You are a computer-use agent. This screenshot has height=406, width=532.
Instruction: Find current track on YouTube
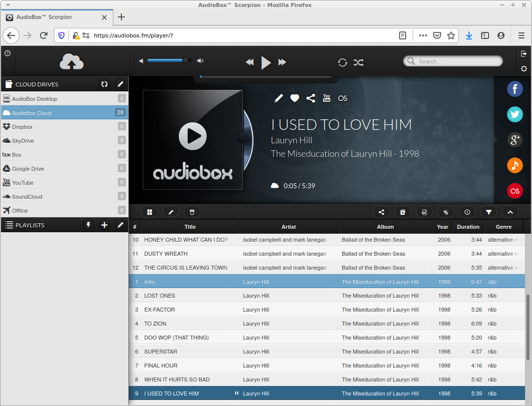coord(326,98)
